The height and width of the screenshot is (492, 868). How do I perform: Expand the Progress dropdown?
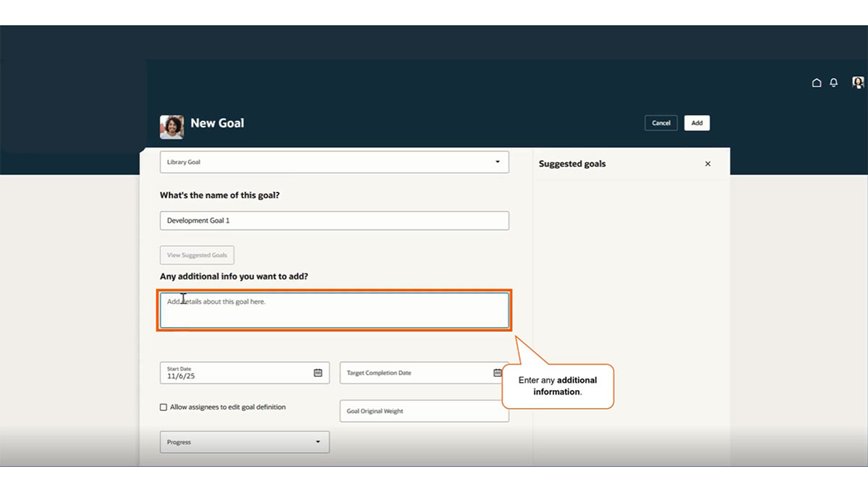[x=244, y=441]
